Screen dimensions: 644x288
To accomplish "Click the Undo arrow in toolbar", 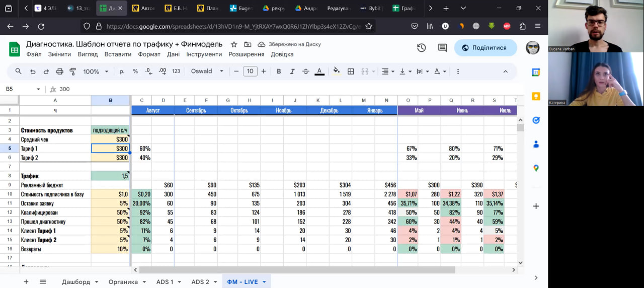I will pos(33,71).
